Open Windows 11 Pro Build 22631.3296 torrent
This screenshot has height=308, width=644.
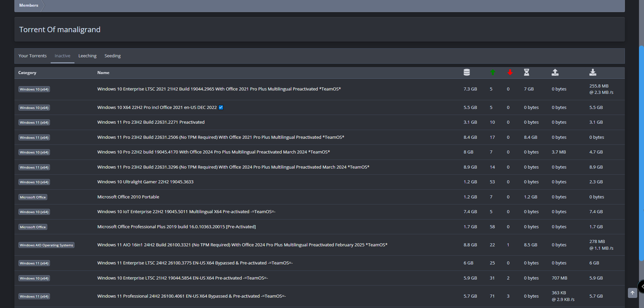click(x=233, y=167)
